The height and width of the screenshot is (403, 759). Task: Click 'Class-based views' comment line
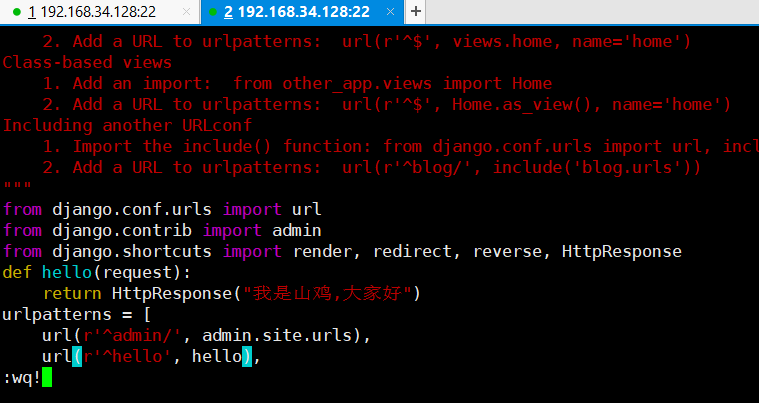point(87,62)
